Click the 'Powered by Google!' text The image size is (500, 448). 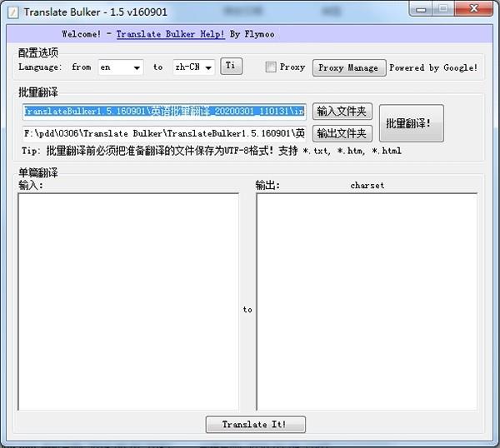click(433, 67)
